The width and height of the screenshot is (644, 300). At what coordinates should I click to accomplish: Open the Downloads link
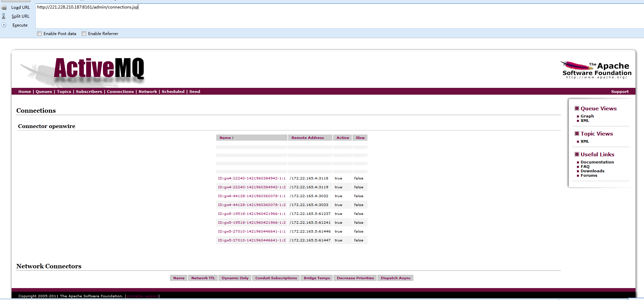[x=593, y=171]
